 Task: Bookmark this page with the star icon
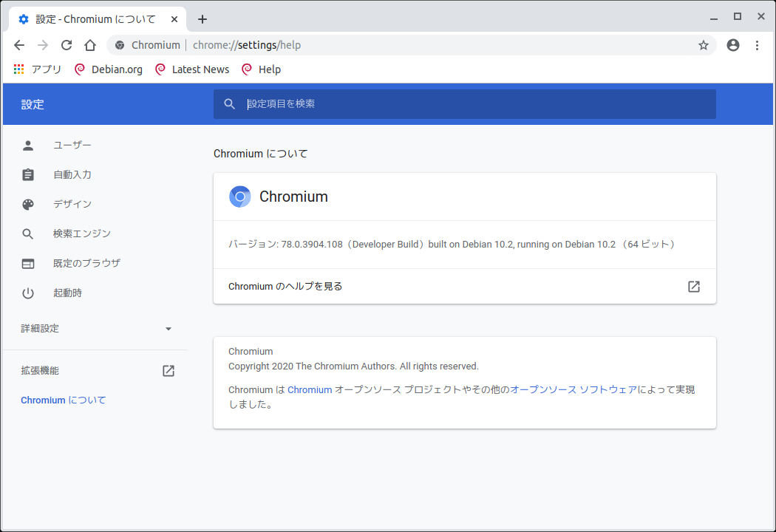click(704, 46)
